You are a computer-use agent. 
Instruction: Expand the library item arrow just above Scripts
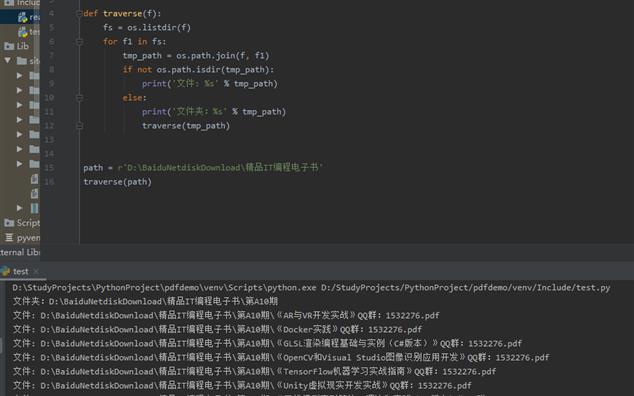tap(19, 208)
